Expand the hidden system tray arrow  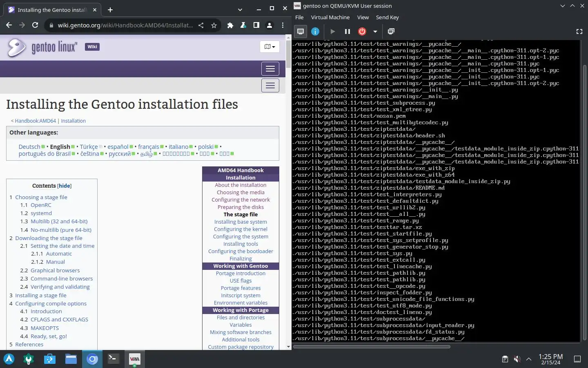coord(529,359)
